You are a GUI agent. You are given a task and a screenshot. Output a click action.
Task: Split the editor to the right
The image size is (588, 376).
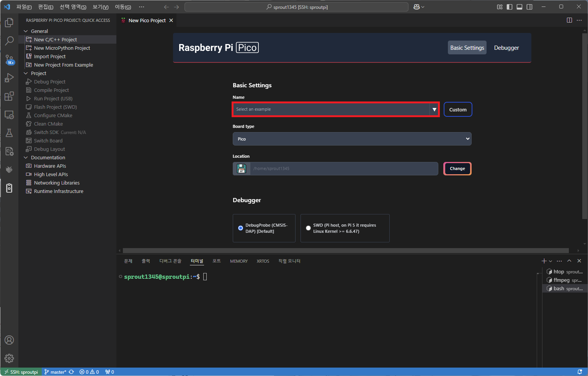pyautogui.click(x=569, y=20)
